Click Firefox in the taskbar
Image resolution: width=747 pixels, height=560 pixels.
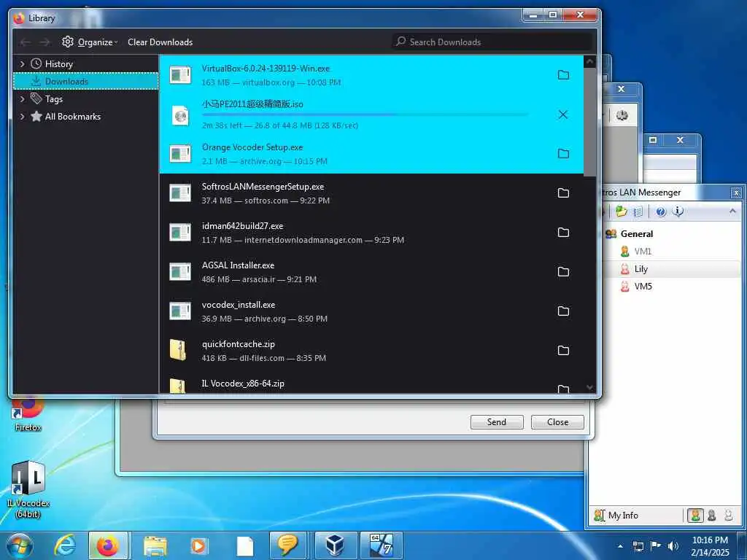[x=108, y=545]
